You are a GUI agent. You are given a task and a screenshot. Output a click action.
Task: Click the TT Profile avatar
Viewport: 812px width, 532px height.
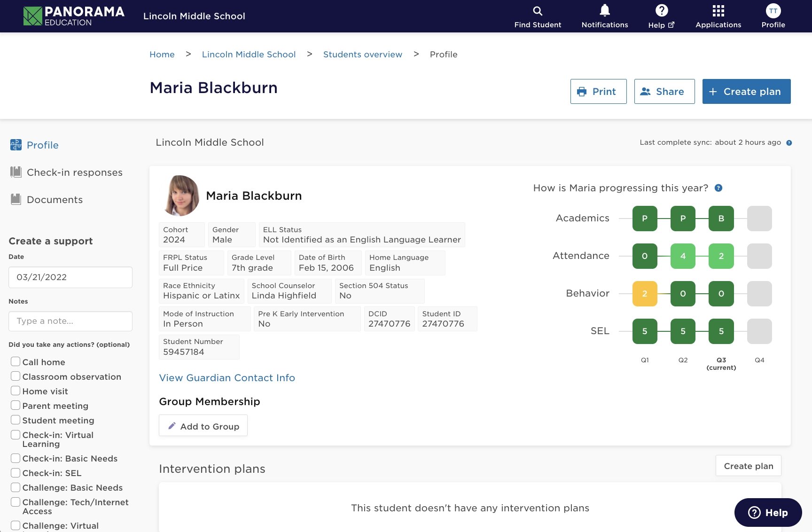click(773, 11)
